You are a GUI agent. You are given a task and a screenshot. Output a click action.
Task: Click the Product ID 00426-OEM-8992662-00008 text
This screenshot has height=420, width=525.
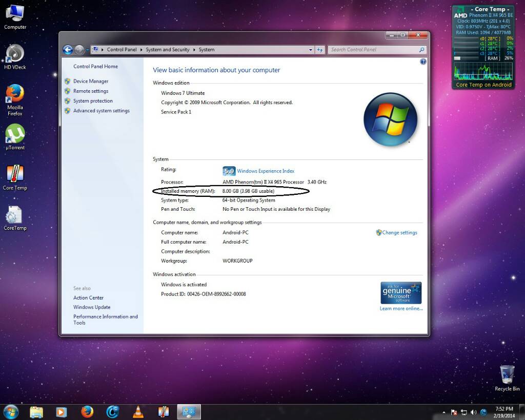pos(204,294)
